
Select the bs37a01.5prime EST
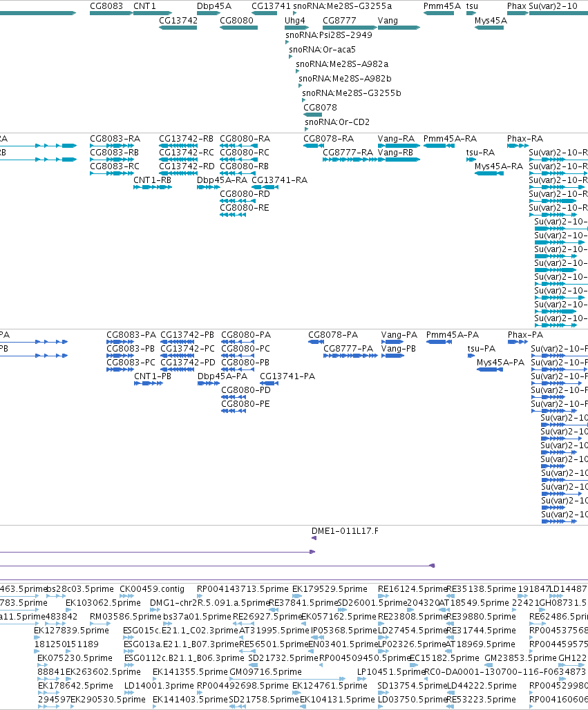pos(169,624)
